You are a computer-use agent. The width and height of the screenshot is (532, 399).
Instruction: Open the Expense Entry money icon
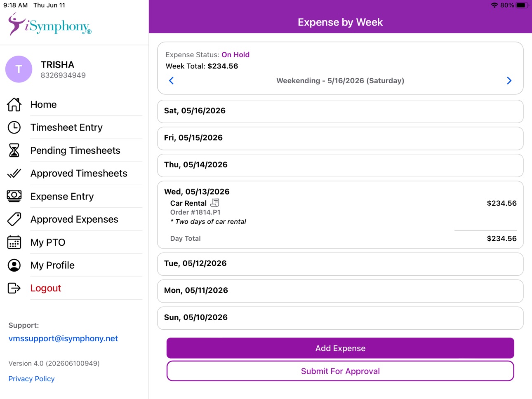pos(14,196)
